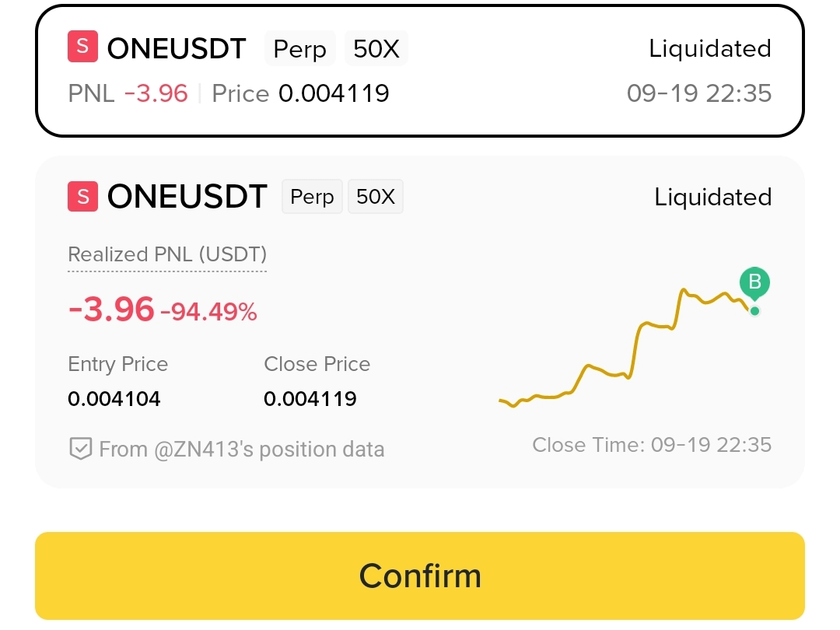Click the green B buy marker on chart
The width and height of the screenshot is (840, 630).
point(754,282)
